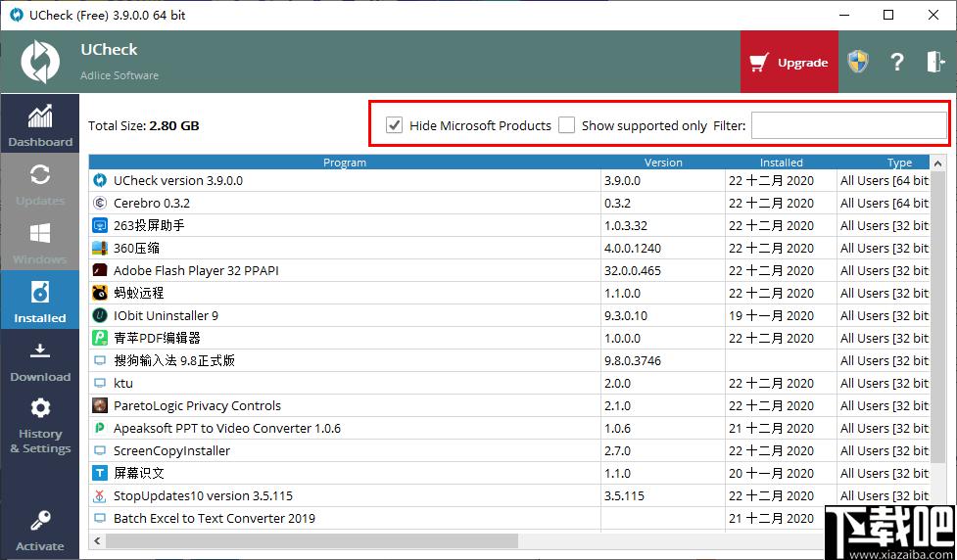The height and width of the screenshot is (560, 957).
Task: Click the Activate key icon
Action: pos(40,520)
